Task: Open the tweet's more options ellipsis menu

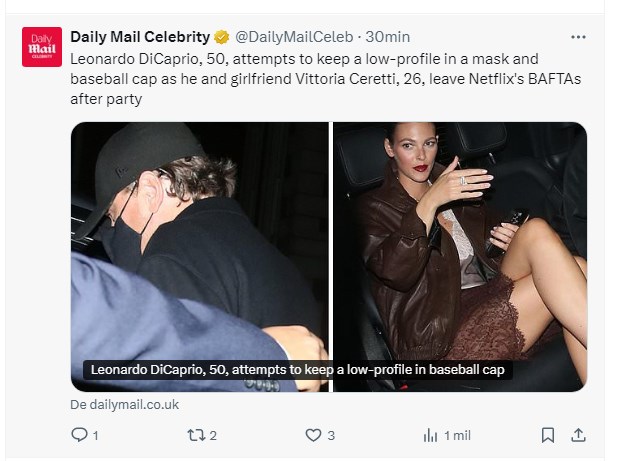Action: click(578, 37)
